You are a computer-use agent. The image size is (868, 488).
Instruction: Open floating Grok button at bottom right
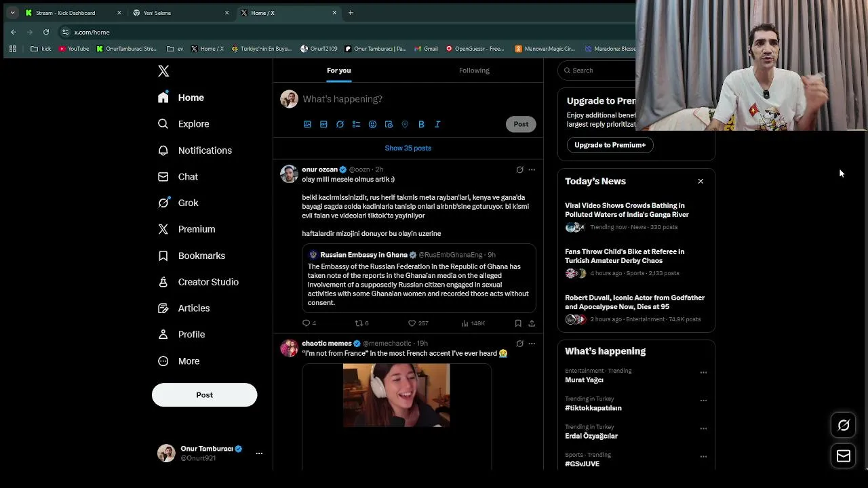pyautogui.click(x=844, y=426)
